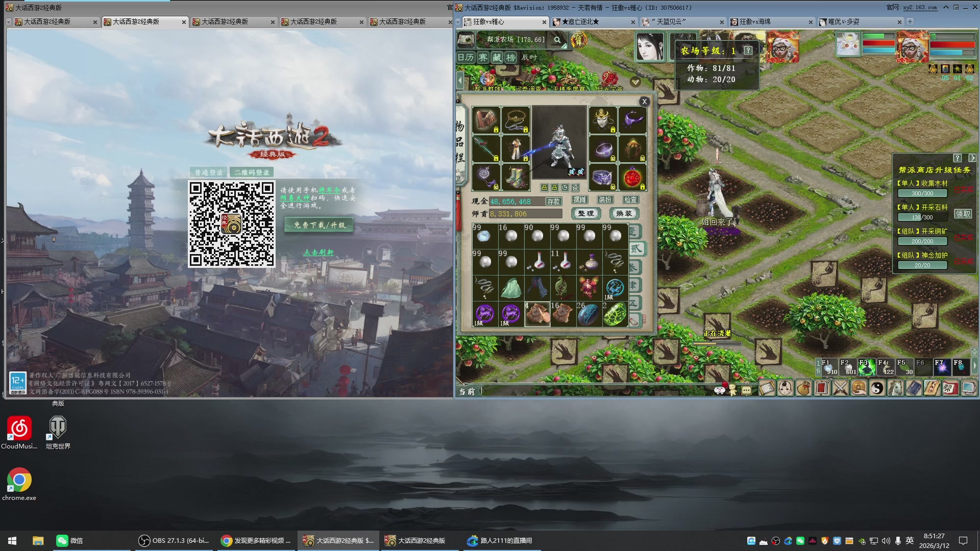The height and width of the screenshot is (551, 980).
Task: Collapse the guild shop task panel arrow
Action: coord(972,158)
